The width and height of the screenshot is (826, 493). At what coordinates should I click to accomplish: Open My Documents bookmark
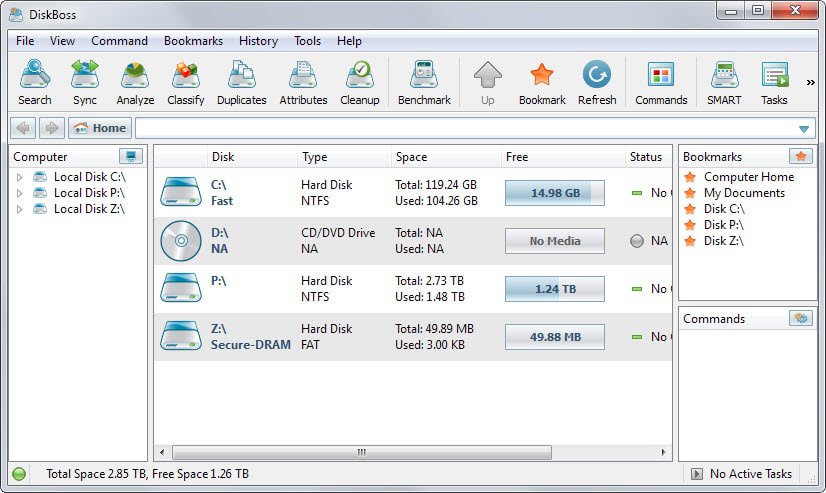point(744,193)
